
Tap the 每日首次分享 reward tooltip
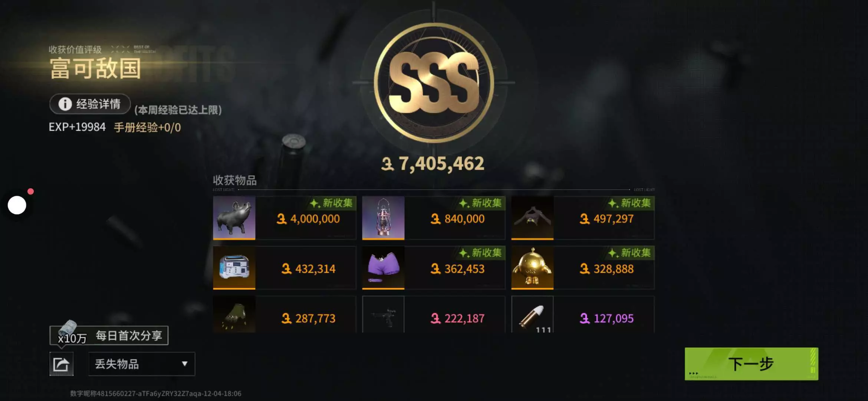click(x=109, y=336)
